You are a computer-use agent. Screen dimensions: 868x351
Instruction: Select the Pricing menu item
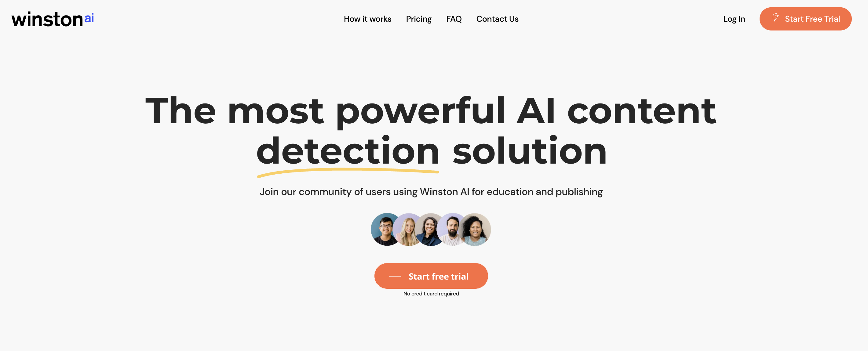pyautogui.click(x=418, y=19)
